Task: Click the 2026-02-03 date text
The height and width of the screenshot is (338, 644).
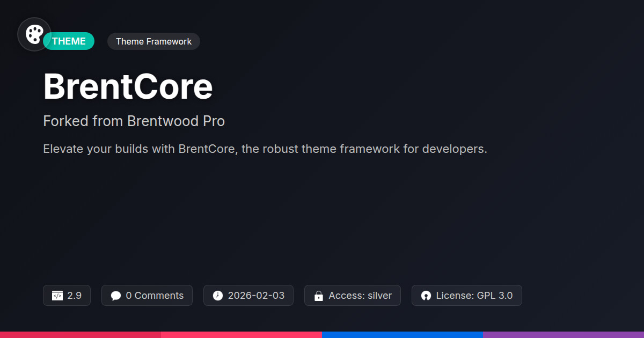Action: [256, 296]
